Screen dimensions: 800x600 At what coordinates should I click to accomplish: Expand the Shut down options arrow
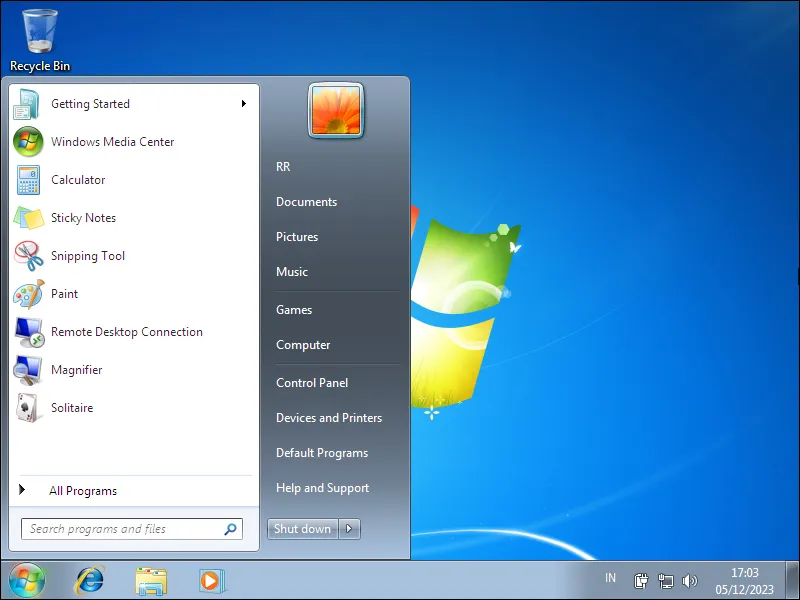pos(348,529)
